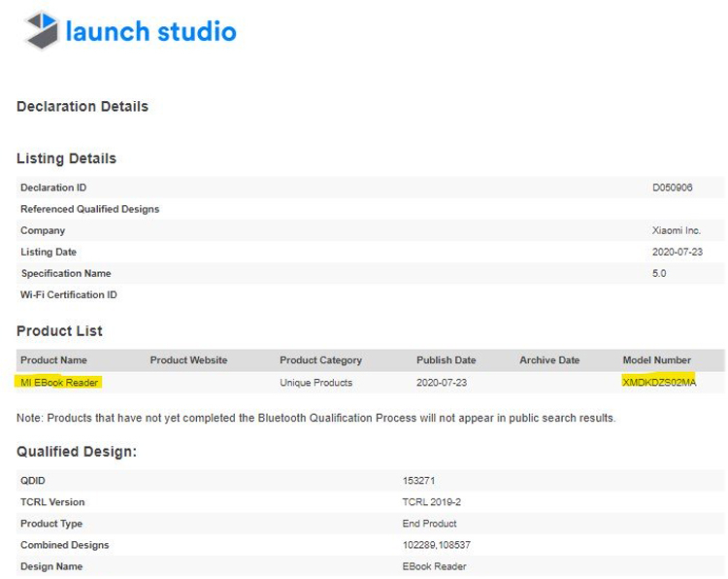728x579 pixels.
Task: Click the launch studio logo icon
Action: point(42,30)
